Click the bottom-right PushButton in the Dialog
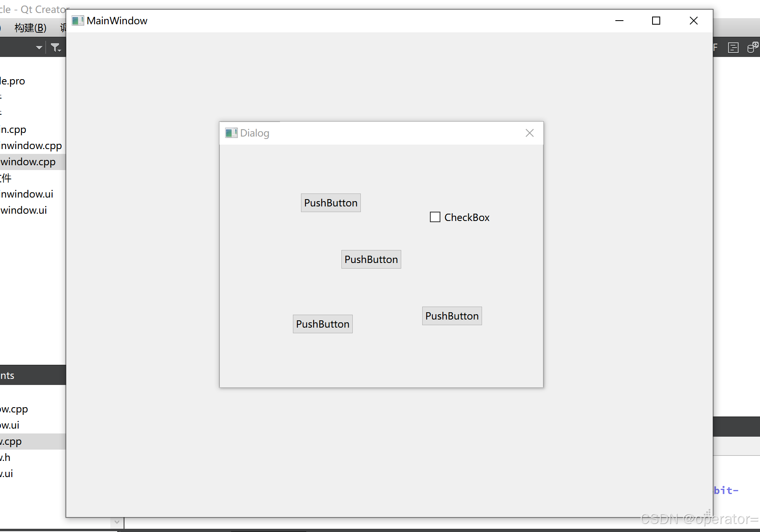 pos(452,316)
